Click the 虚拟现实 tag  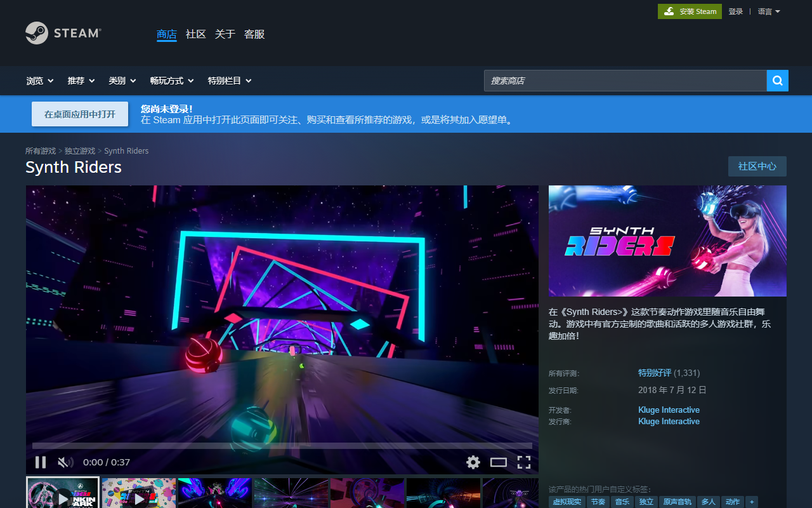[x=567, y=502]
